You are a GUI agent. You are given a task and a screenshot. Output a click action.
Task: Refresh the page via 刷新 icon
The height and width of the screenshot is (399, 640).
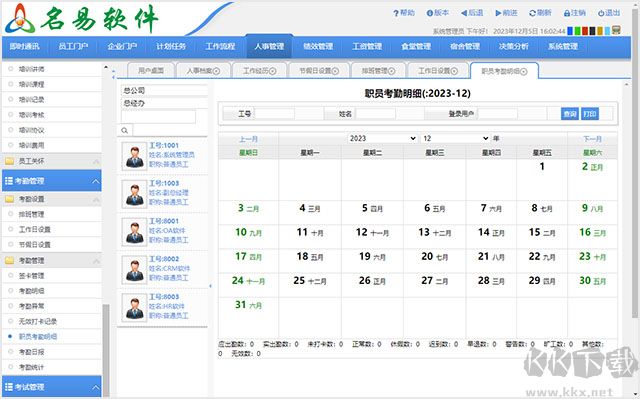532,13
